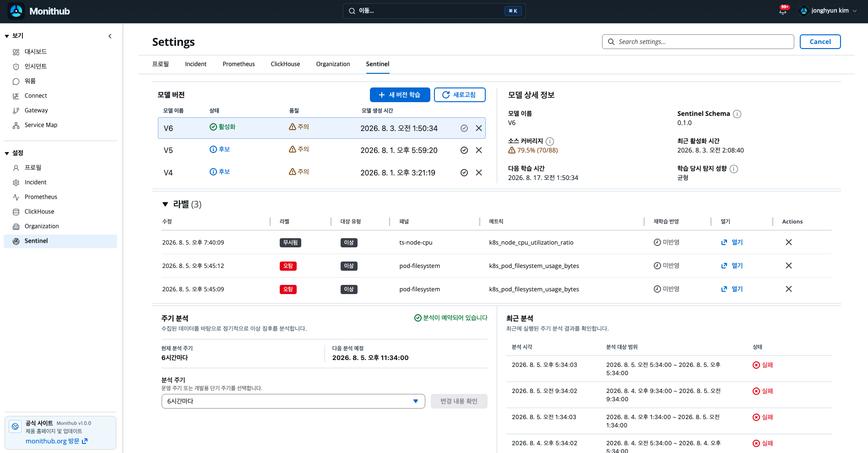Open the 분석 주기 6시간마다 dropdown

pyautogui.click(x=293, y=401)
